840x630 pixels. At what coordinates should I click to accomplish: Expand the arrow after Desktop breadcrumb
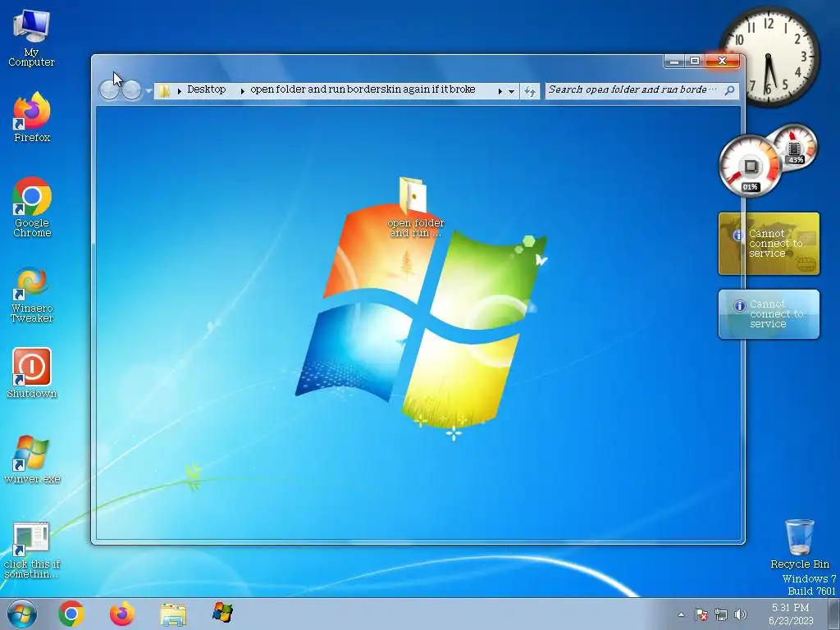(242, 90)
